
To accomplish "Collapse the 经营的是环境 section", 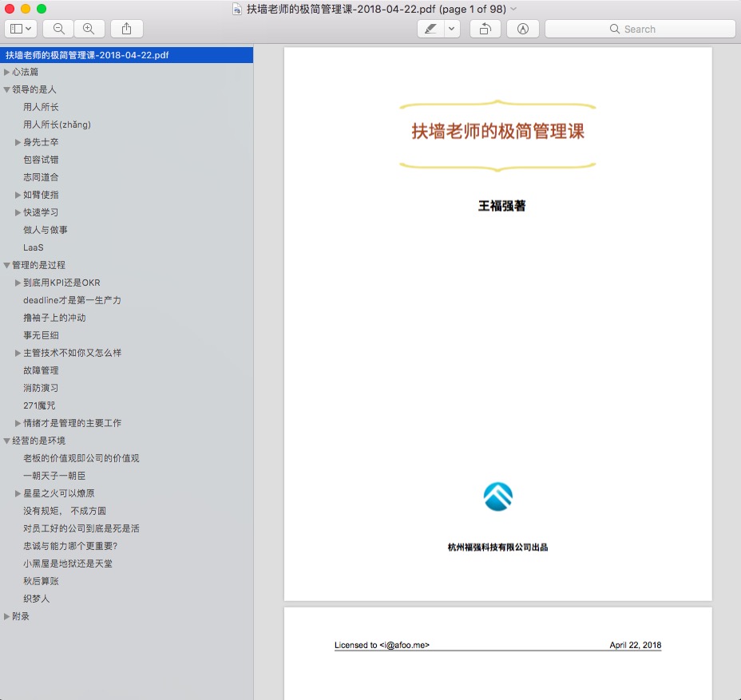I will pos(6,441).
